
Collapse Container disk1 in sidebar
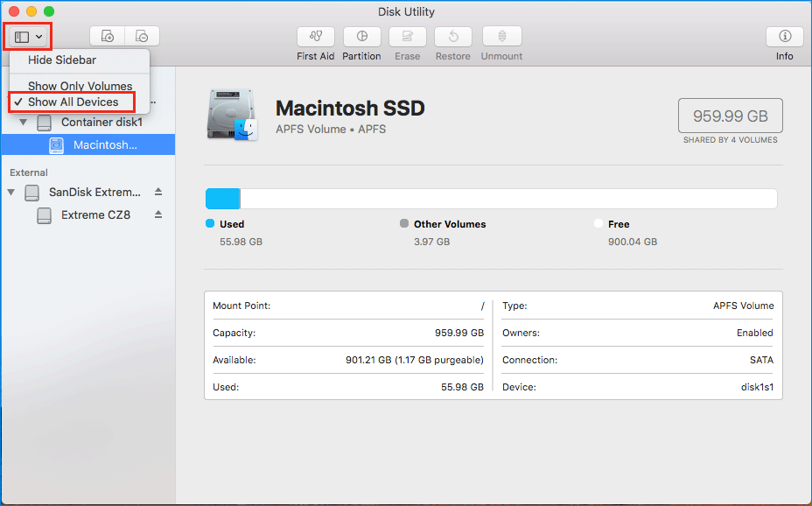(23, 123)
